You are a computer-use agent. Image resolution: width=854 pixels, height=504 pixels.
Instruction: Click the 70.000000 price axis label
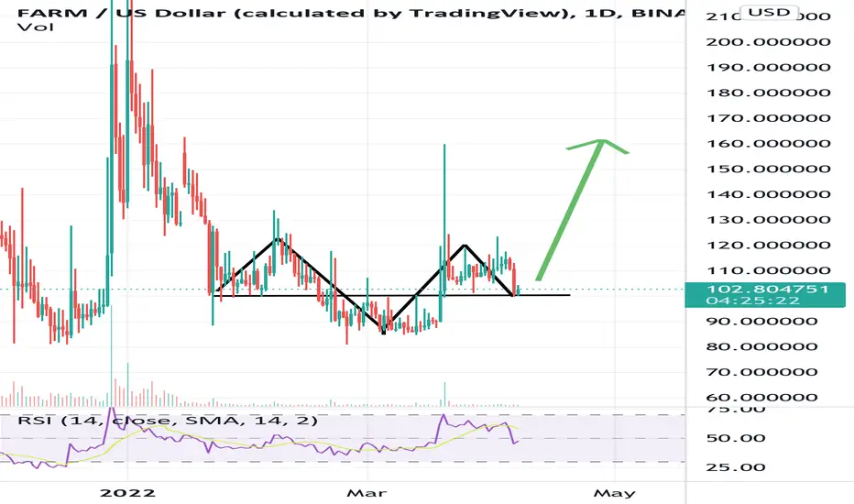coord(762,372)
